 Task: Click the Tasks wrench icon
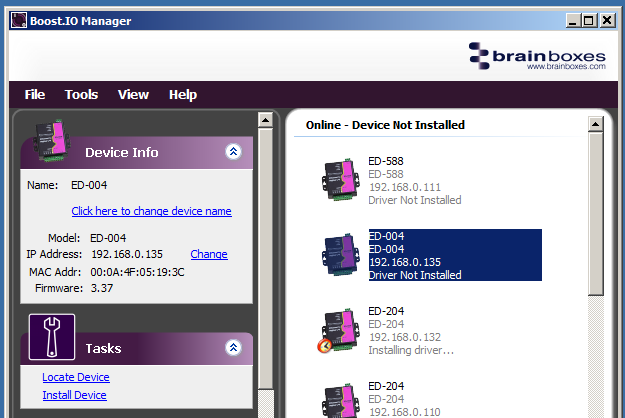tap(51, 337)
